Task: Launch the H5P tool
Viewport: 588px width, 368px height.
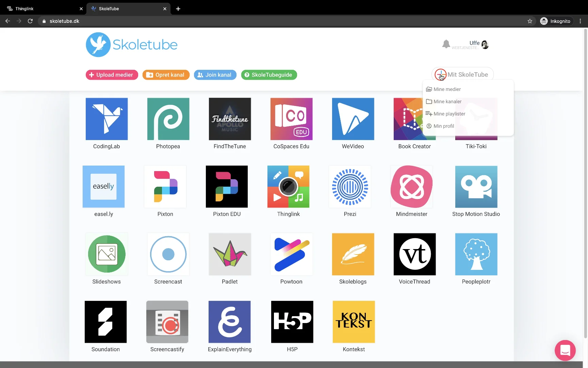Action: 292,322
